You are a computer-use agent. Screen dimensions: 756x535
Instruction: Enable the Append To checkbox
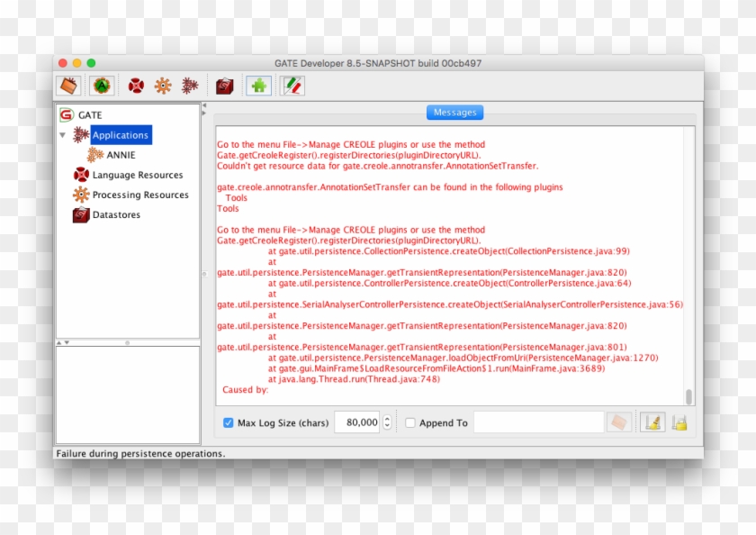[x=410, y=422]
